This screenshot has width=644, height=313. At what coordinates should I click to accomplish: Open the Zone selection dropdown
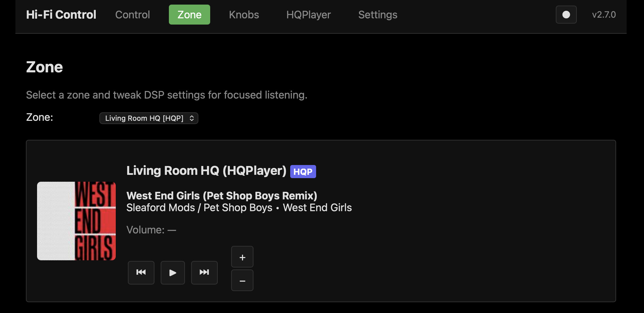[149, 118]
